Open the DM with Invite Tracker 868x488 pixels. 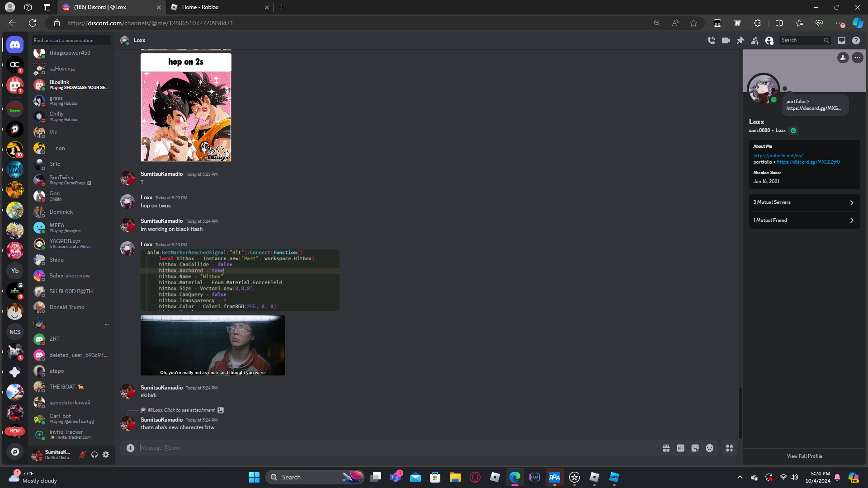pos(71,434)
